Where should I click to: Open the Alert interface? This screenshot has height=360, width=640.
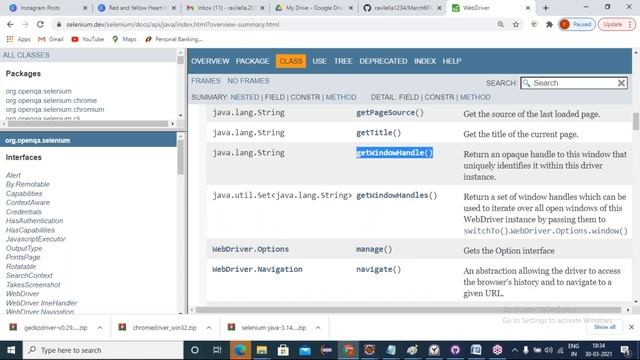[13, 175]
